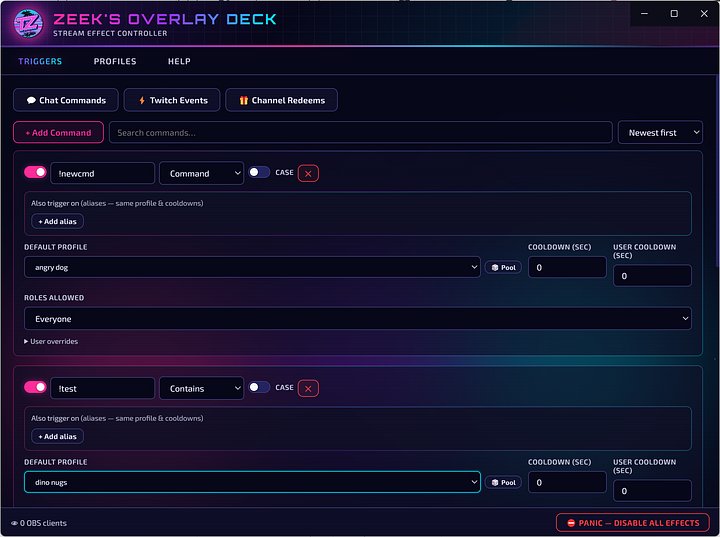Click the vertical scrollbar on the right
The image size is (720, 537).
click(x=716, y=172)
